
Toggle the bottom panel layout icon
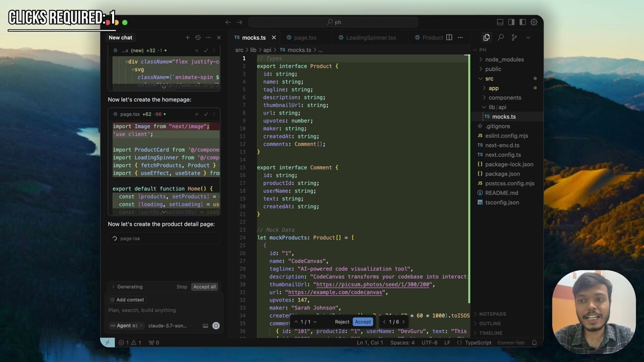tap(500, 22)
